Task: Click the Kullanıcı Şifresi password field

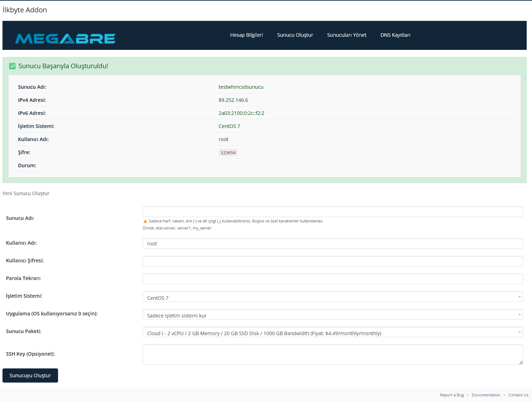Action: [332, 261]
